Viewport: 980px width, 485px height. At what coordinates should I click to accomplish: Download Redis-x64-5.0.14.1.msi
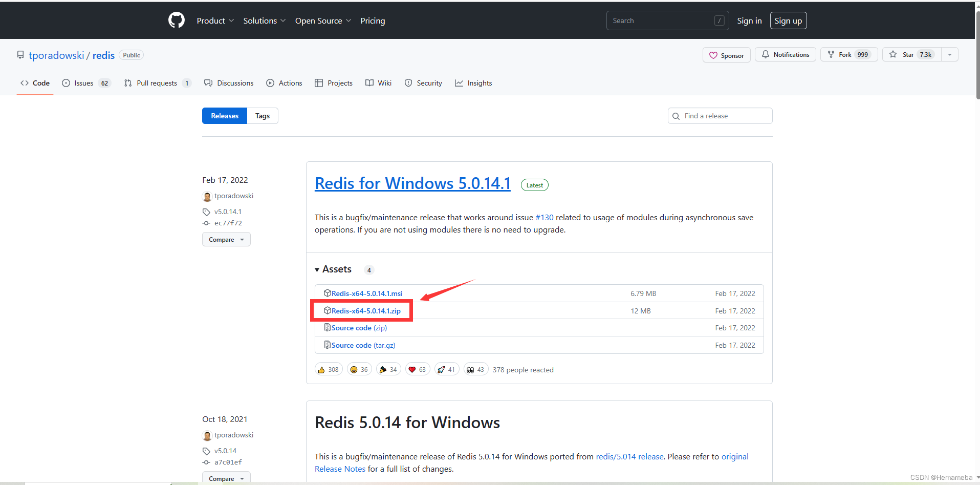click(x=367, y=293)
